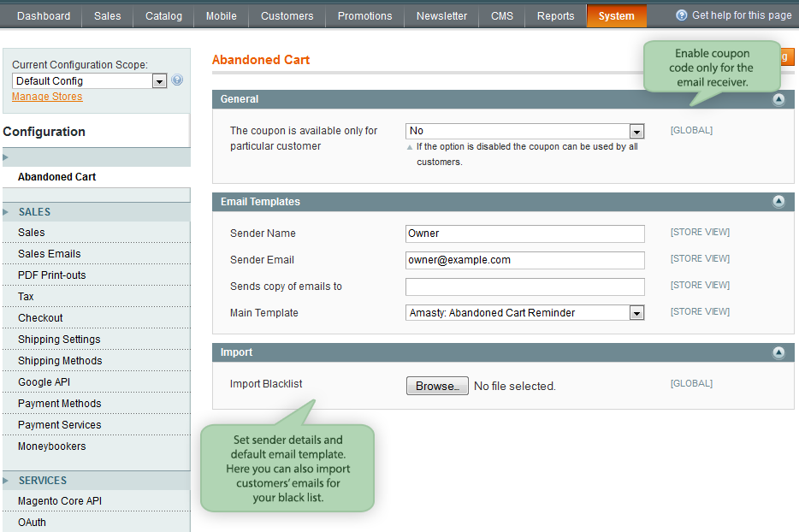Click the General section header
The width and height of the screenshot is (799, 532).
coord(503,99)
